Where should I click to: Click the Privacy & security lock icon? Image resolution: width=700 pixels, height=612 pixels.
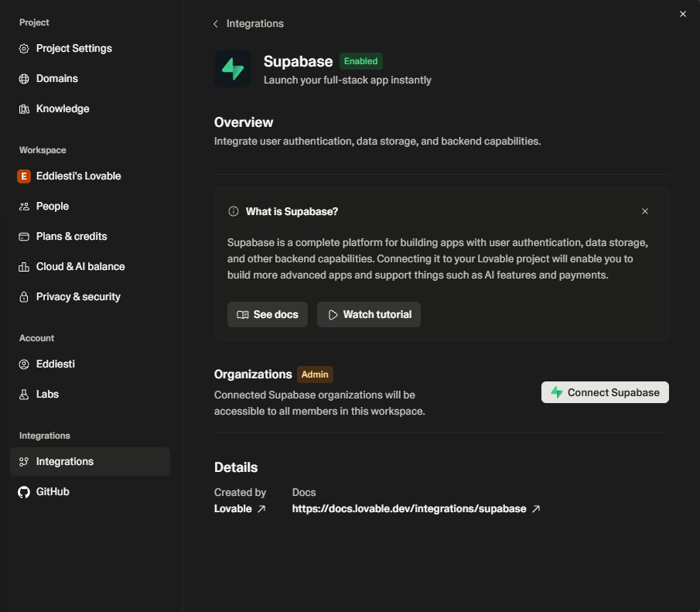click(x=24, y=297)
